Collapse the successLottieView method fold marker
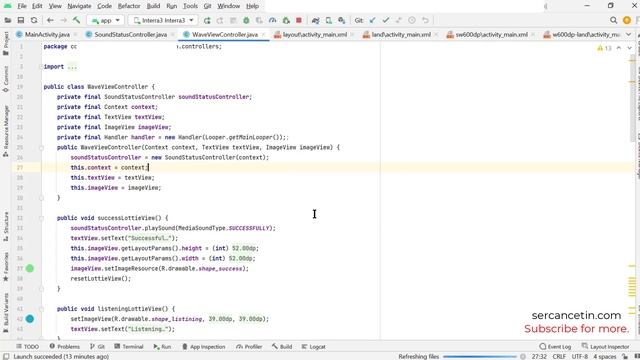 tap(41, 218)
